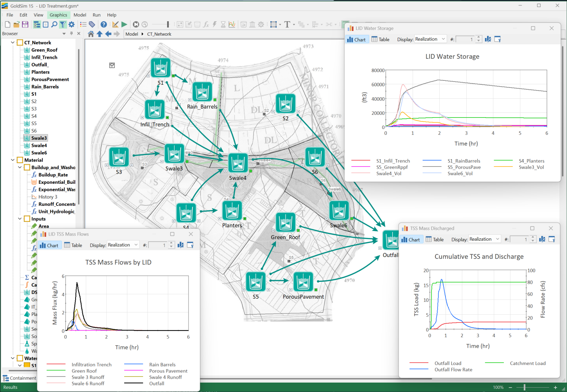Open the Graphics menu
The height and width of the screenshot is (392, 567).
pyautogui.click(x=58, y=15)
